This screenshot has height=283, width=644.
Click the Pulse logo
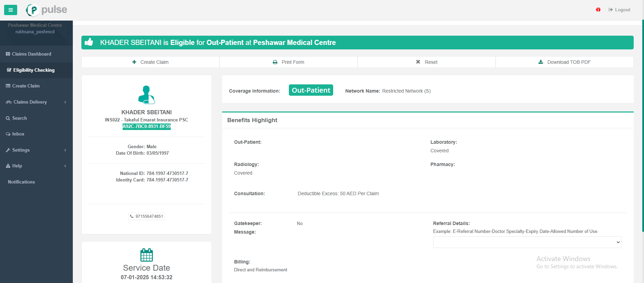47,10
